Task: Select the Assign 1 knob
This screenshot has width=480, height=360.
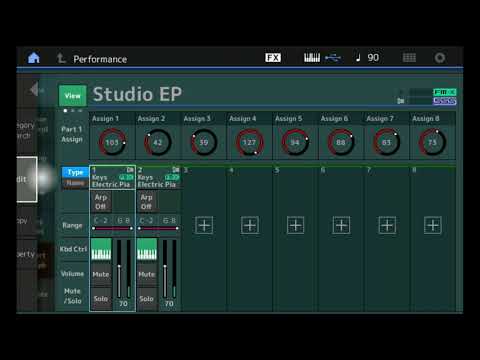Action: tap(112, 142)
